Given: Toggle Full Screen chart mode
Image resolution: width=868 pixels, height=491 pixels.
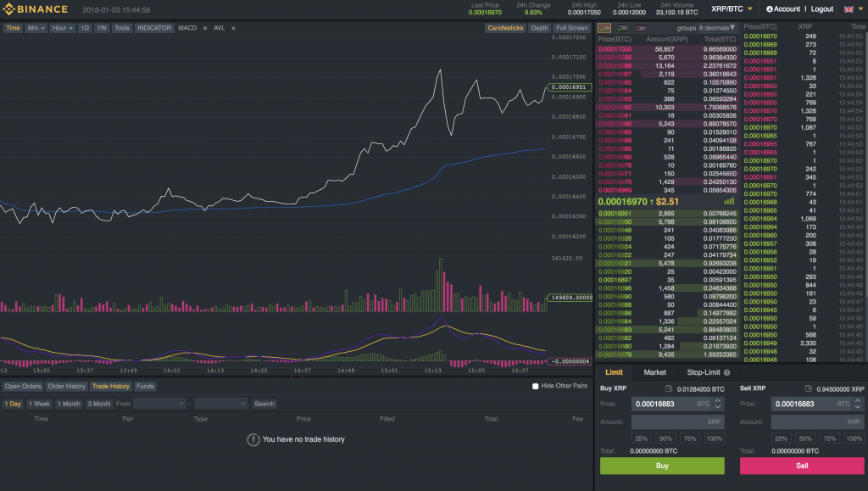Looking at the screenshot, I should (571, 27).
